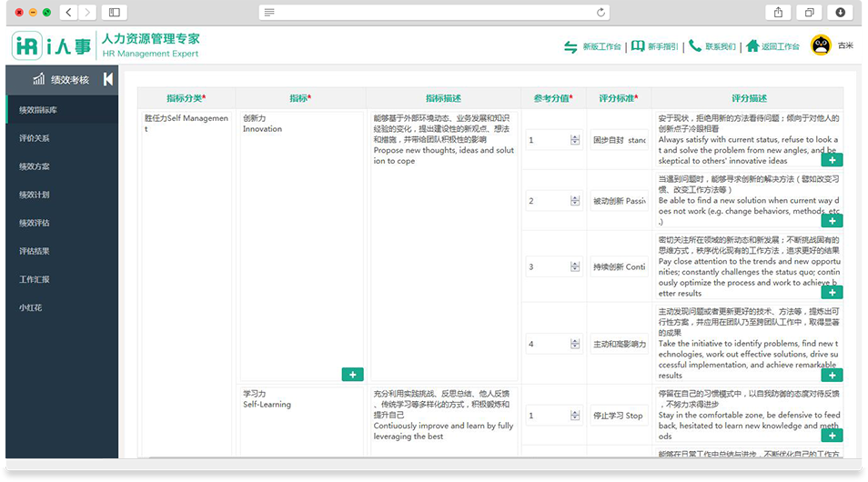Click the 学习力 Self-Learning indicator field
This screenshot has width=868, height=482.
301,421
